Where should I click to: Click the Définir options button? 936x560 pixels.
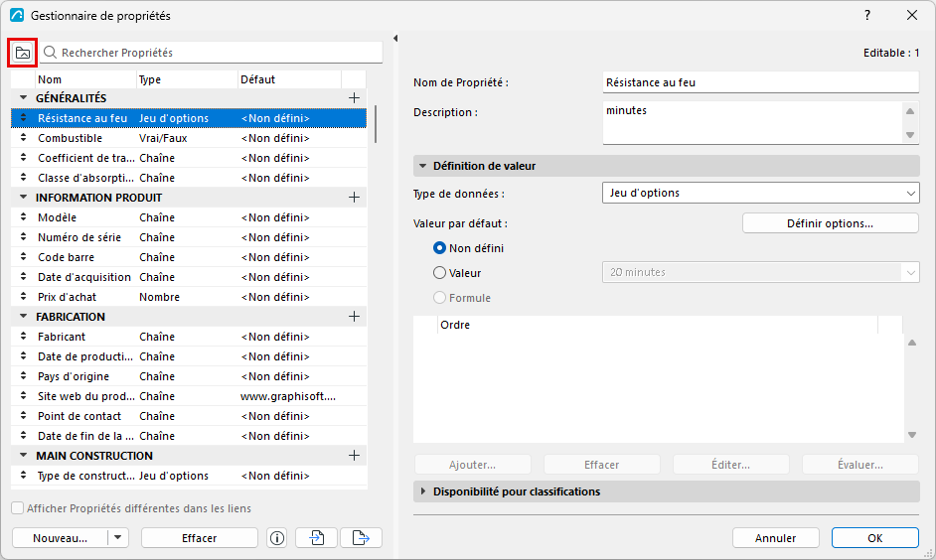tap(831, 223)
